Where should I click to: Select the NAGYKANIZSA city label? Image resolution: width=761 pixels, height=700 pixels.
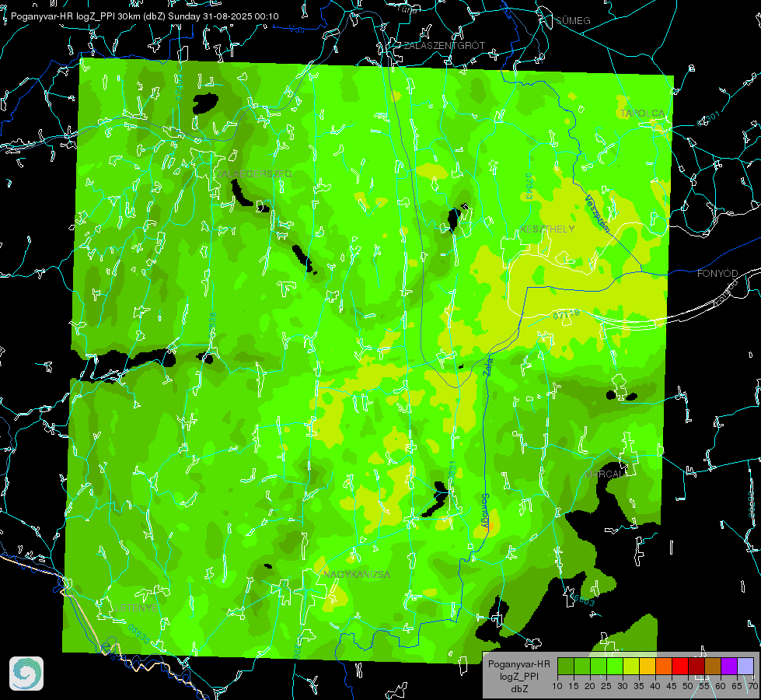tap(357, 574)
